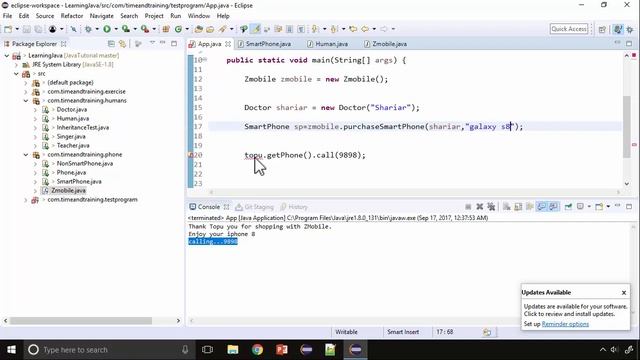Screen dimensions: 640x360
Task: Click the New Java Package icon
Action: click(166, 29)
